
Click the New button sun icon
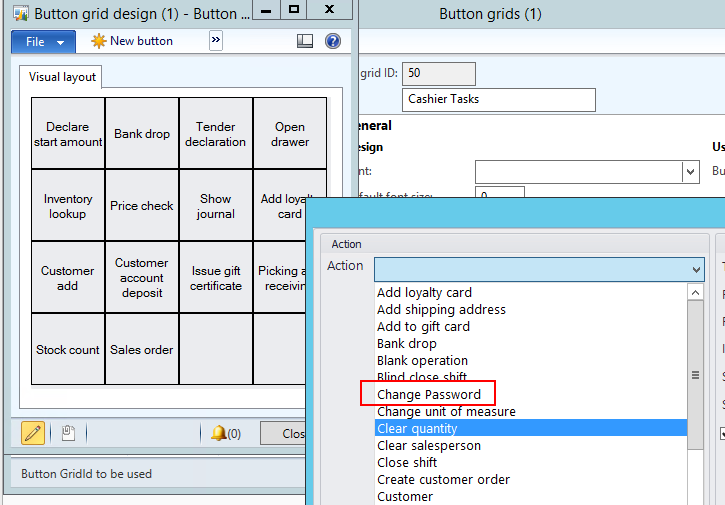(98, 41)
